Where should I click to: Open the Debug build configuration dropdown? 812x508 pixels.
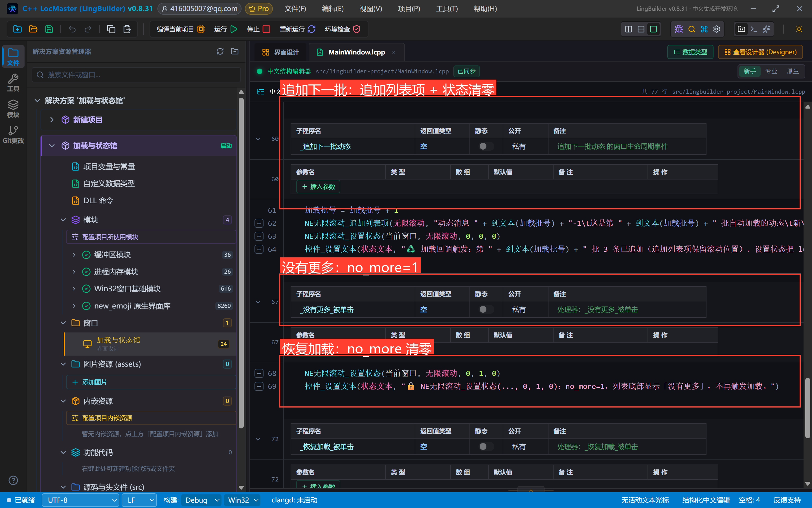coord(201,500)
